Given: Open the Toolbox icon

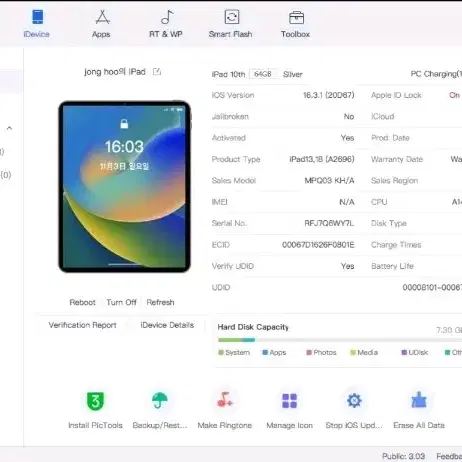Looking at the screenshot, I should 296,17.
